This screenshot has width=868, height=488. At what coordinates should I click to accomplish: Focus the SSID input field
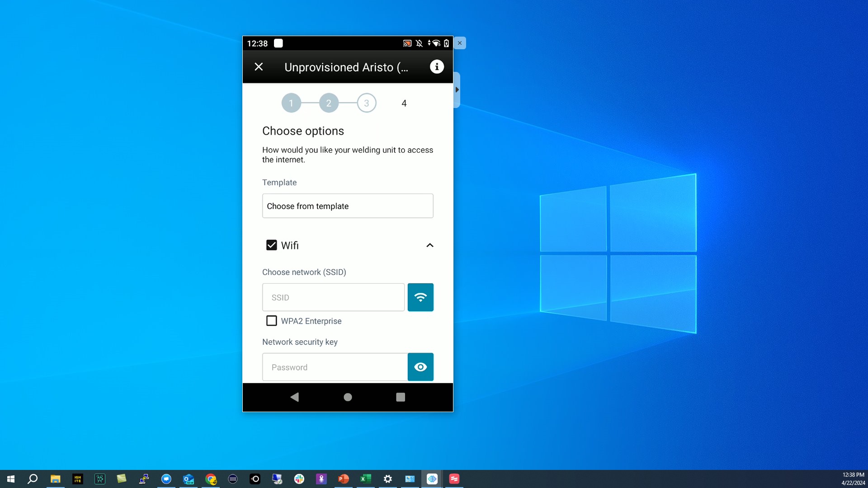[x=334, y=297]
